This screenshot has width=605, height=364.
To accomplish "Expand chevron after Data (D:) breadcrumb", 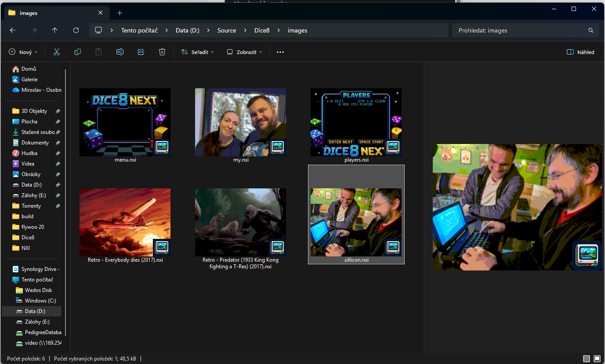I will (208, 30).
